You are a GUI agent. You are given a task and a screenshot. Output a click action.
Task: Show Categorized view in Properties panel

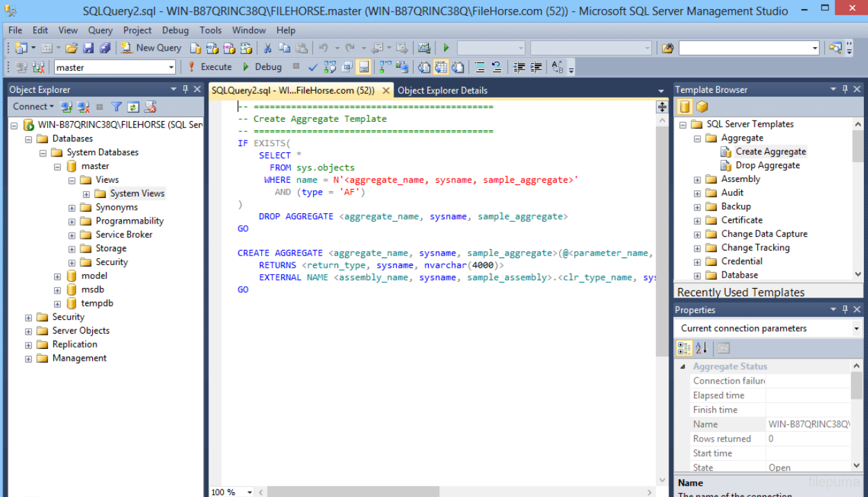point(684,347)
